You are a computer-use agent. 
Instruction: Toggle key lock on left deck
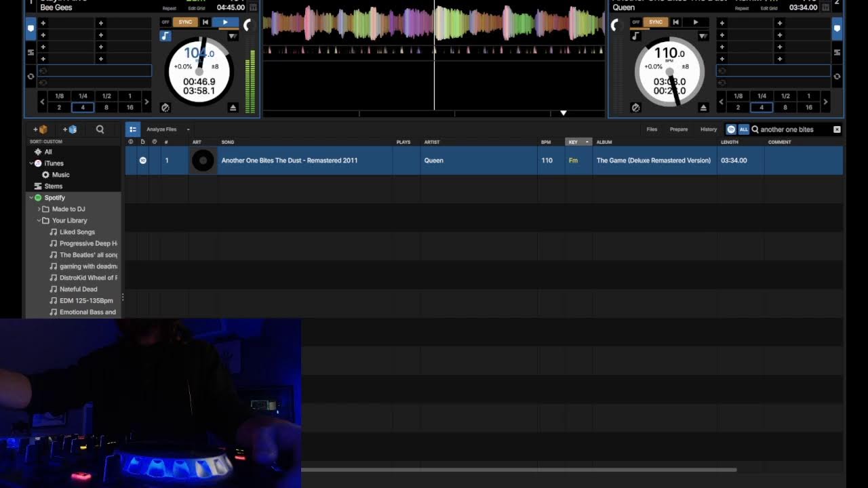165,36
